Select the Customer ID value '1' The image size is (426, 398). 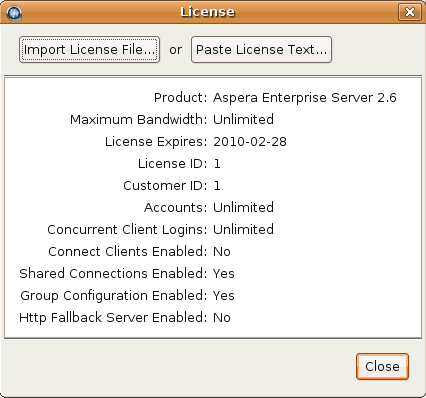(217, 186)
